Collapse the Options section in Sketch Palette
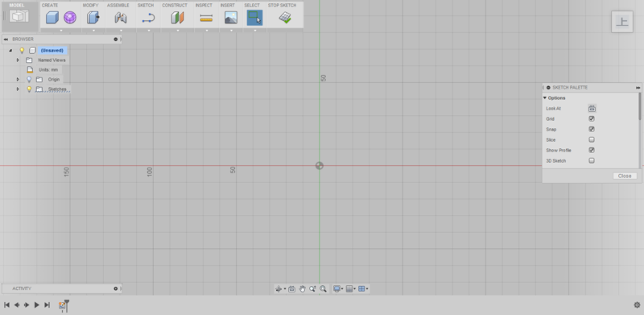The image size is (644, 315). (545, 97)
